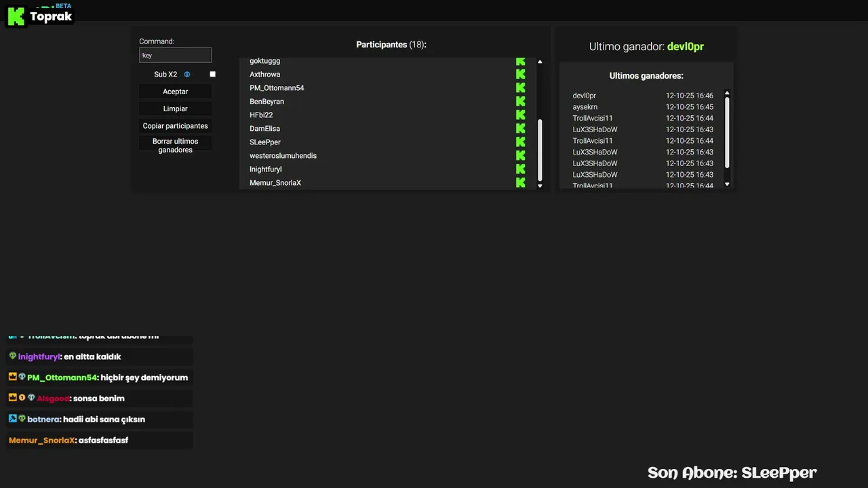The image size is (868, 488).
Task: Click the blue badge on botnera's chat message
Action: pos(12,419)
